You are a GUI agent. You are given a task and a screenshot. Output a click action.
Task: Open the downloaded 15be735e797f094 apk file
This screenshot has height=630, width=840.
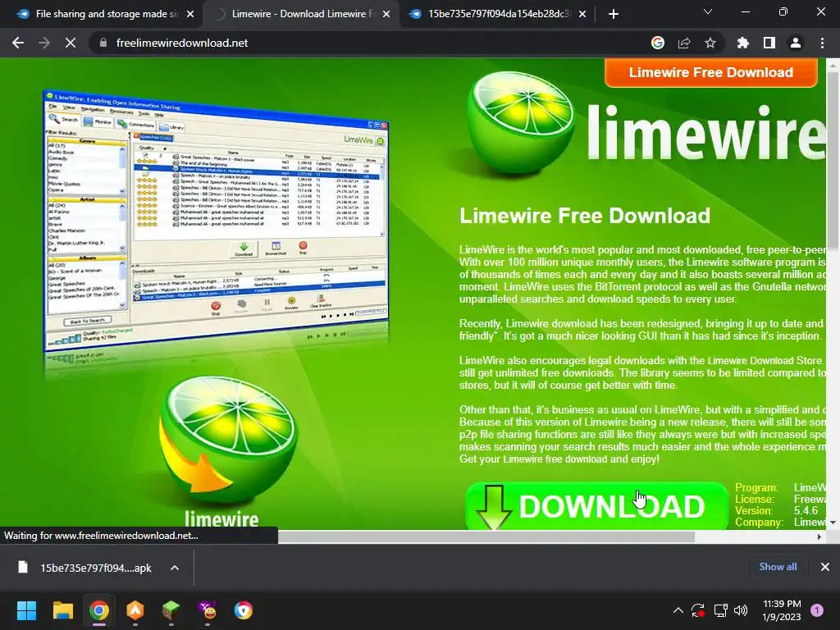(85, 568)
